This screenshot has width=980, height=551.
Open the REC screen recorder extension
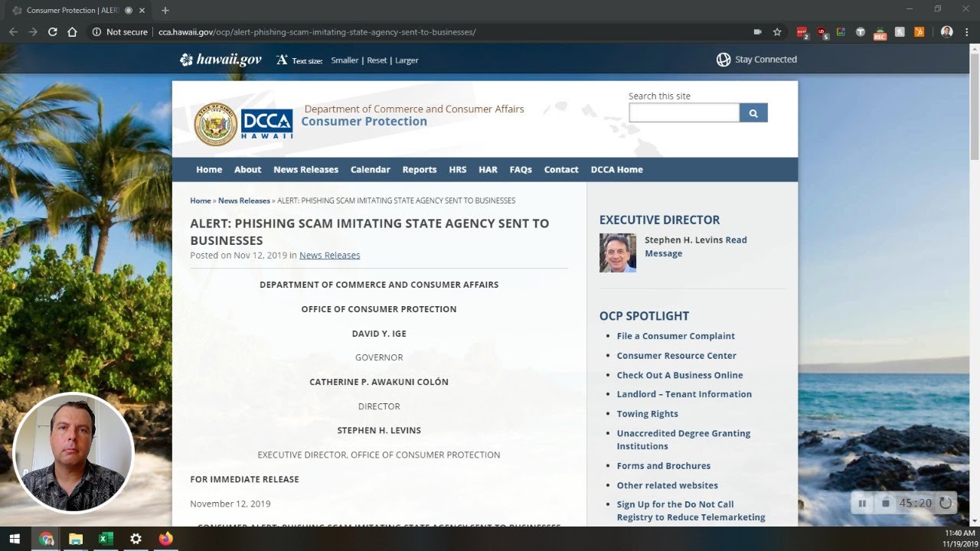pos(880,33)
